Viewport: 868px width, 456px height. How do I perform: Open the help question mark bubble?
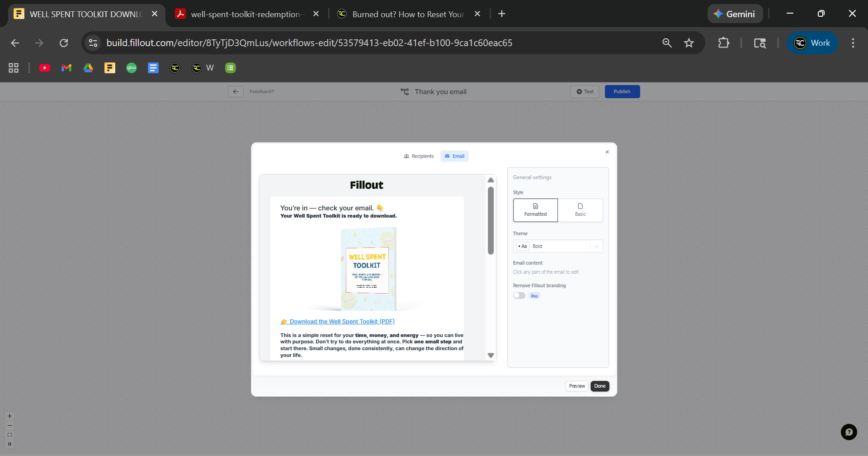pyautogui.click(x=849, y=432)
